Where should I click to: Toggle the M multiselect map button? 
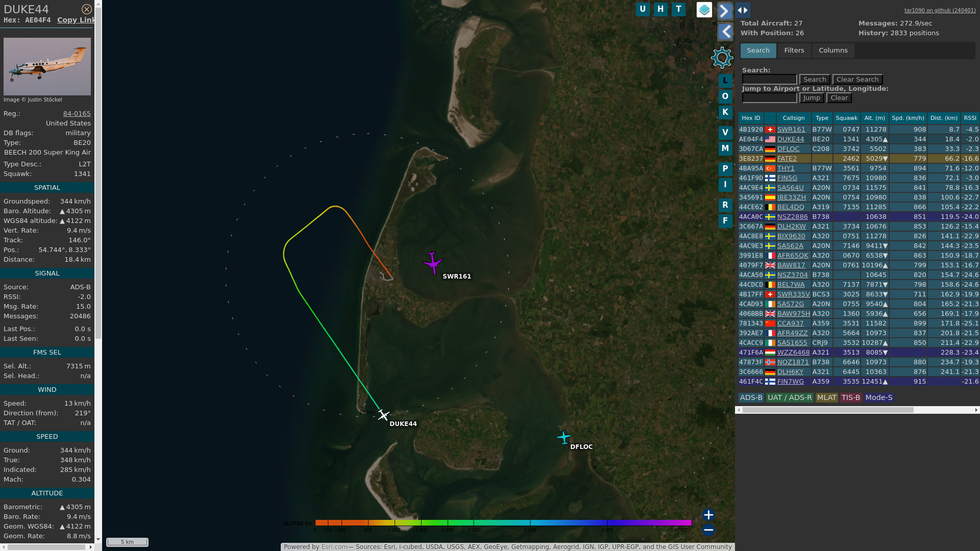(x=725, y=148)
